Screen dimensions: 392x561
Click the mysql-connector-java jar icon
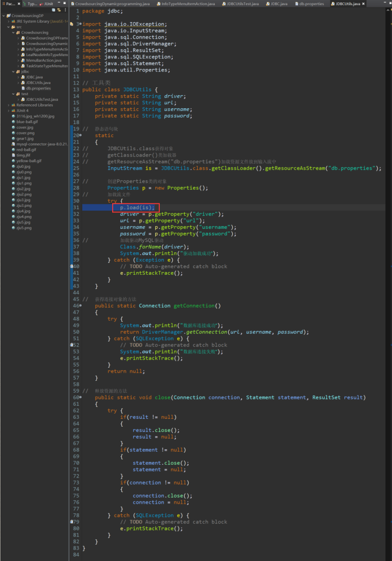[14, 144]
